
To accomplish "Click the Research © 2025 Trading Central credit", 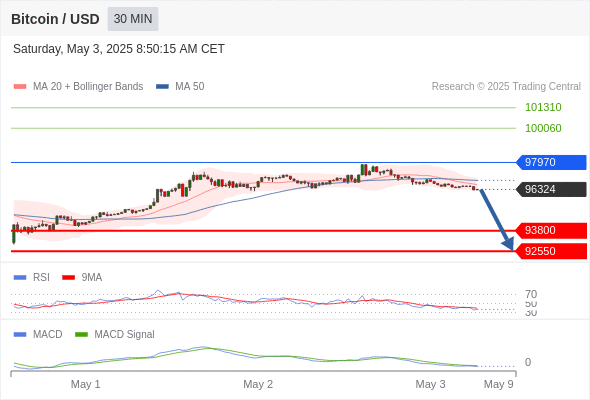I will pyautogui.click(x=506, y=87).
